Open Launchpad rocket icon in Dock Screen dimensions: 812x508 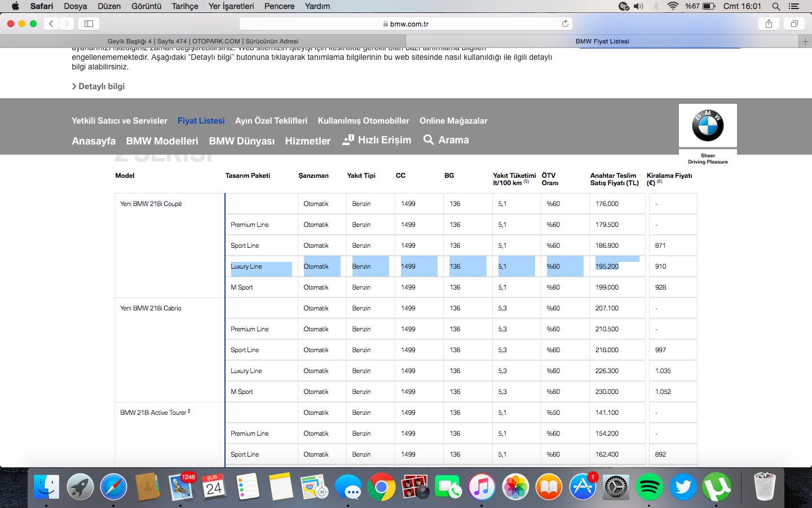80,487
